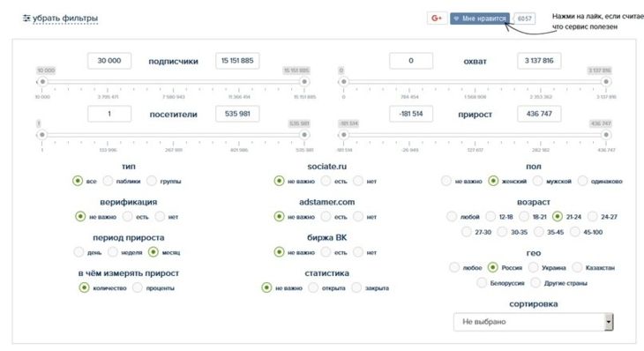Click the filter icon beside убрать фильтры
This screenshot has height=351, width=644.
tap(26, 18)
